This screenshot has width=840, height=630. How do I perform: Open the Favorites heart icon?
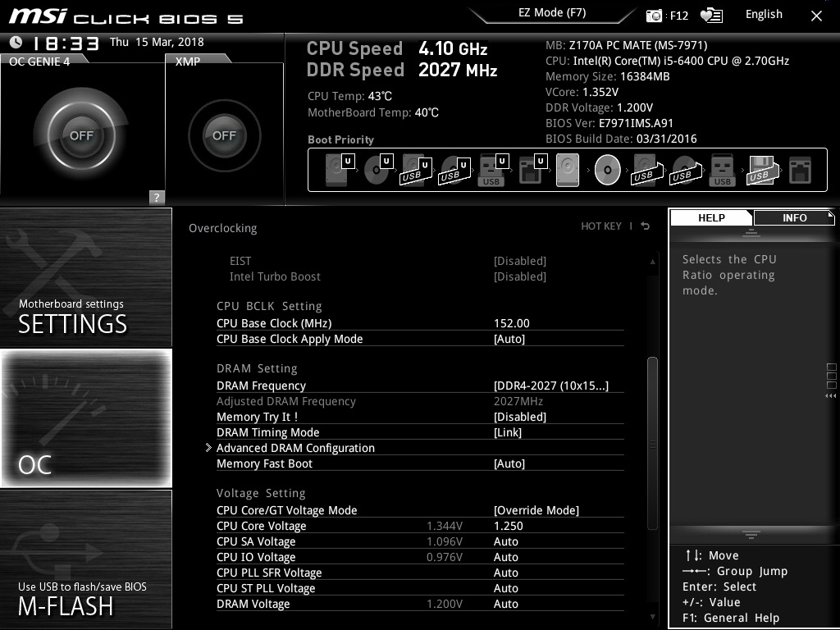click(711, 16)
